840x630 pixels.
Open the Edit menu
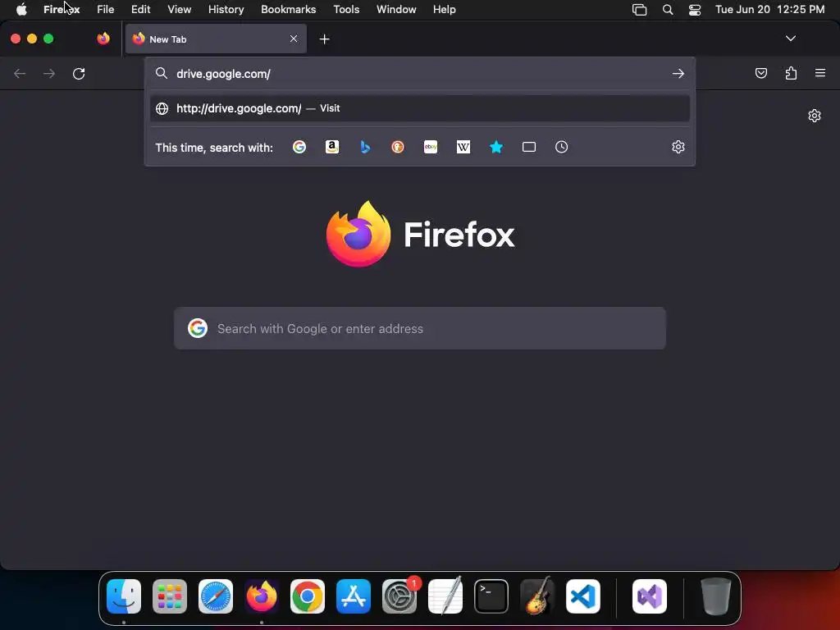point(141,9)
